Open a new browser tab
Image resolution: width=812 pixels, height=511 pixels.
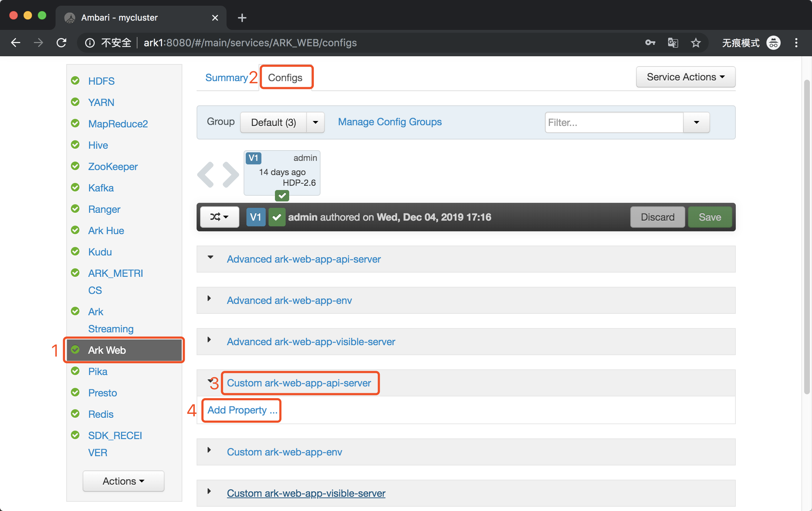pyautogui.click(x=242, y=18)
